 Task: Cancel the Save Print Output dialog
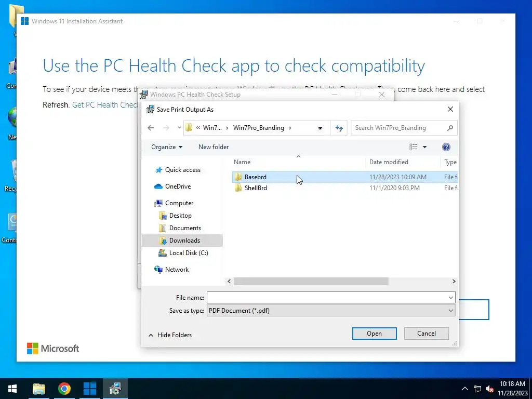[427, 334]
